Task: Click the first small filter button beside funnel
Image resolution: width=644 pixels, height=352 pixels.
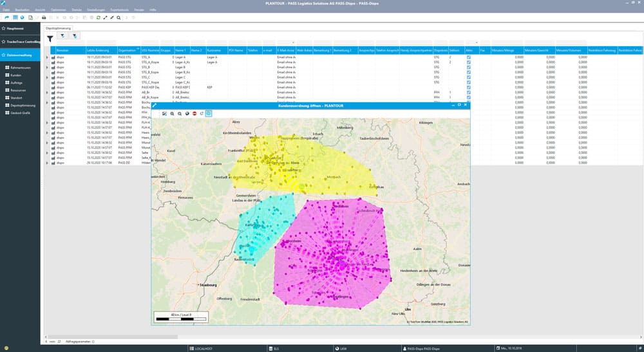Action: pos(62,36)
